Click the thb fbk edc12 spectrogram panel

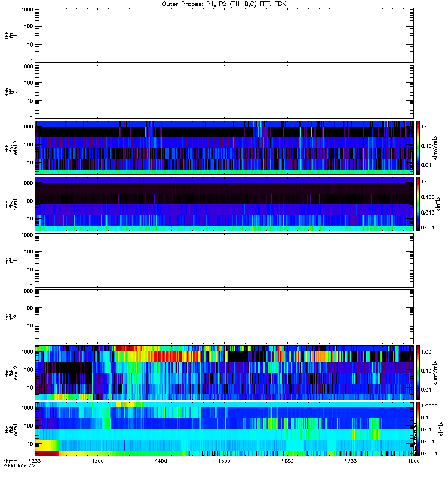click(225, 148)
